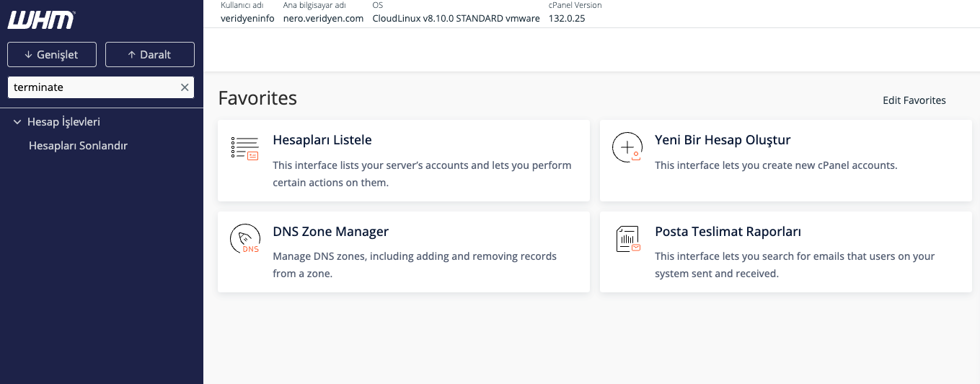Open Hesapları Sonlandır in sidebar

[78, 146]
